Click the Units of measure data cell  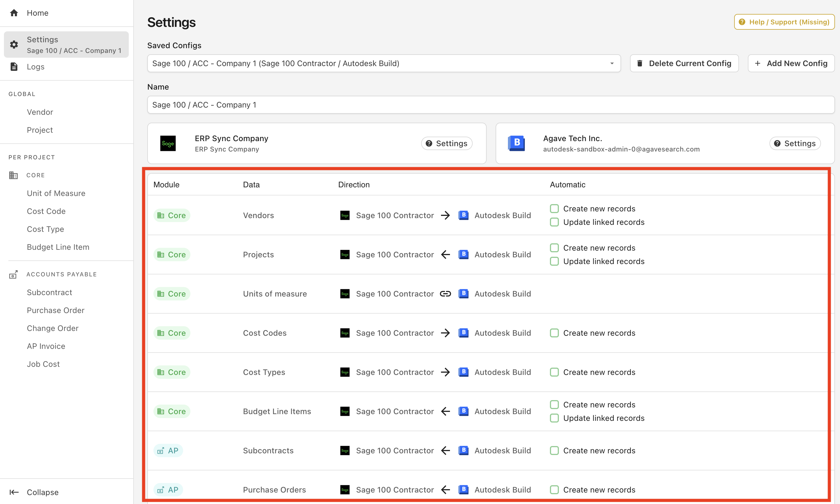pos(275,294)
